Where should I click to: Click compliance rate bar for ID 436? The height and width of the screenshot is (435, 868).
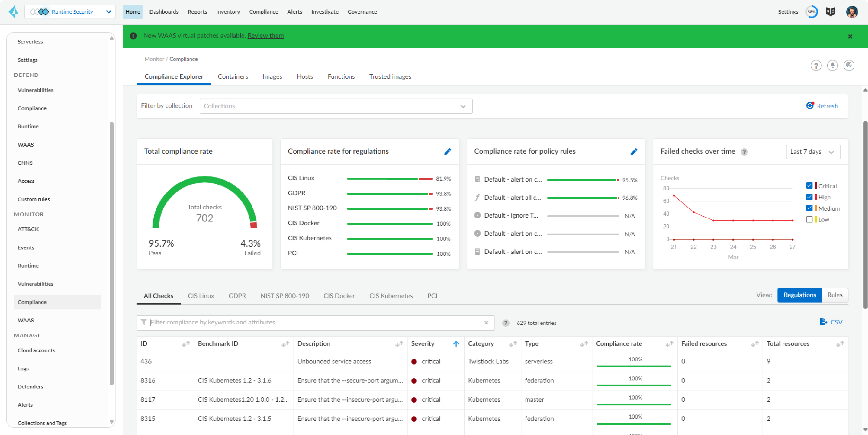click(634, 366)
